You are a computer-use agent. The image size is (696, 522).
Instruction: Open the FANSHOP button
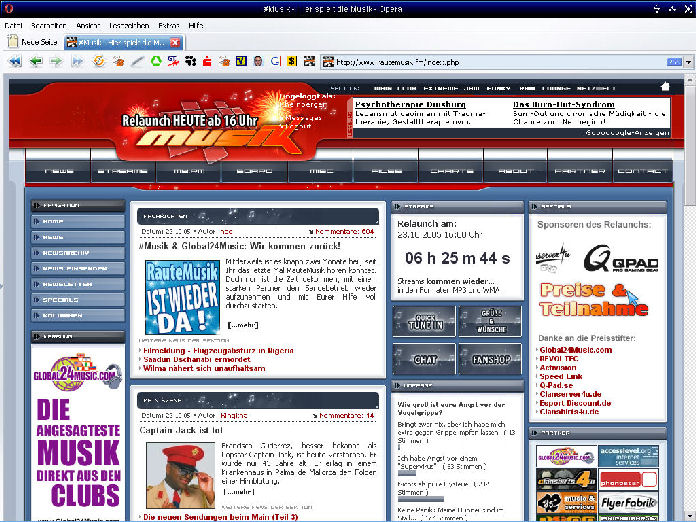[x=490, y=359]
